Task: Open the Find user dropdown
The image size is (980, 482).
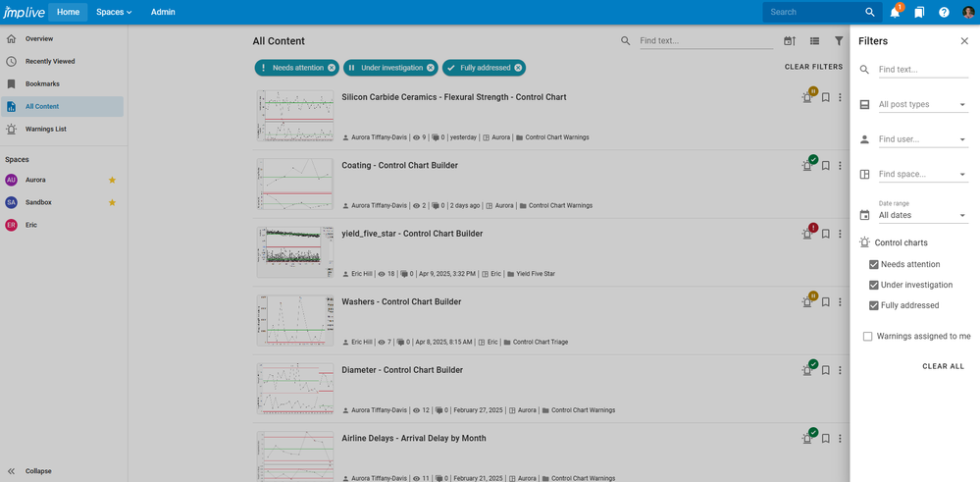Action: (x=923, y=139)
